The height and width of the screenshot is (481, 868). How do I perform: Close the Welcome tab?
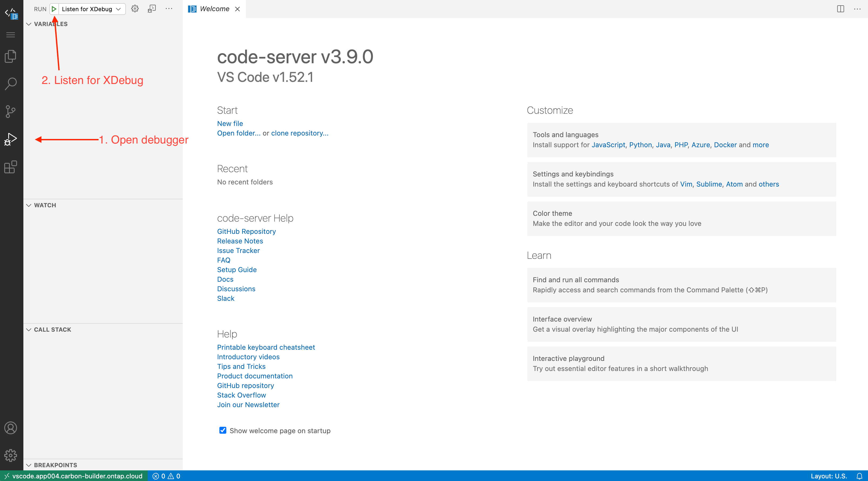[237, 9]
